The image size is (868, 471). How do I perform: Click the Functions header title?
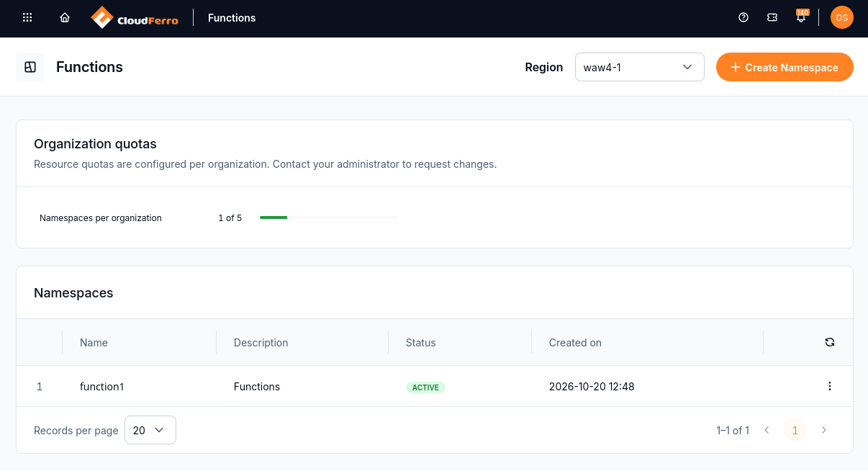point(232,18)
